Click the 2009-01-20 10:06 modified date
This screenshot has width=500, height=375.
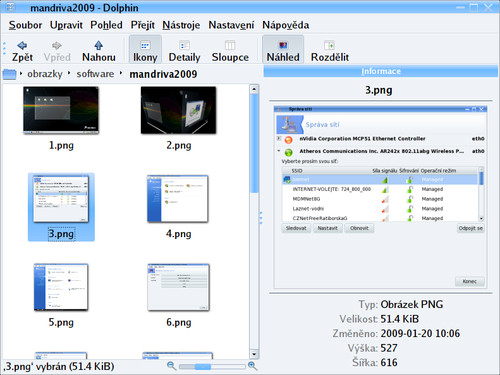(x=420, y=333)
